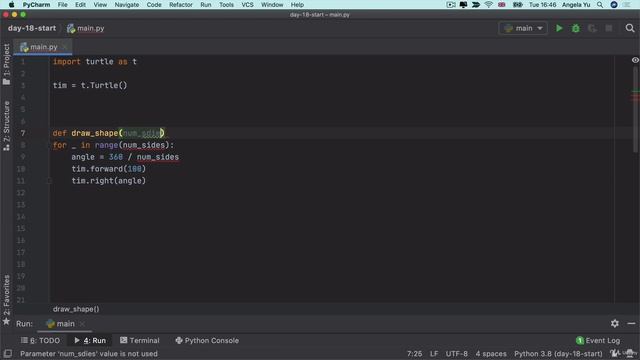Viewport: 640px width, 360px height.
Task: Open the 4: Run tool window button
Action: point(90,340)
